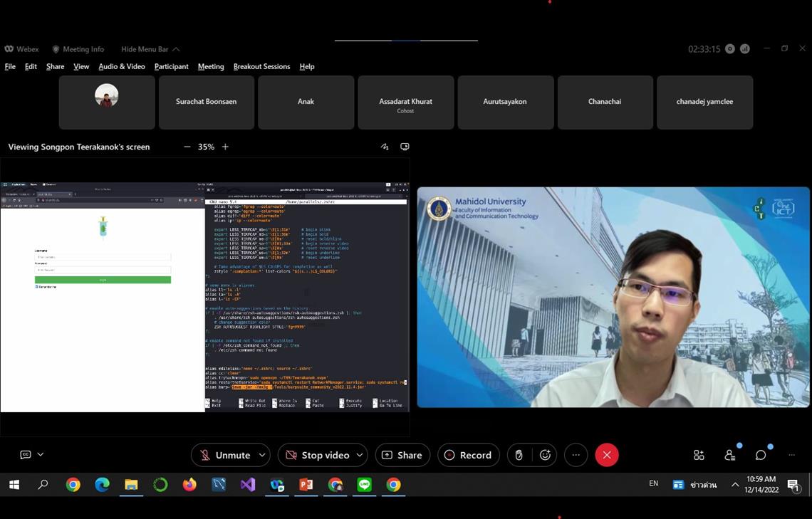Expand the closed captions options arrow

41,455
